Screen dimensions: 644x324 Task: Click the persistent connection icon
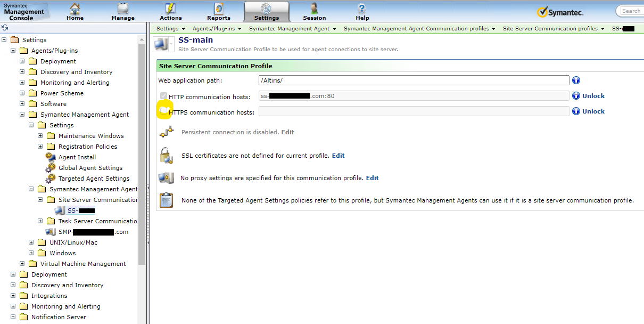coord(167,132)
